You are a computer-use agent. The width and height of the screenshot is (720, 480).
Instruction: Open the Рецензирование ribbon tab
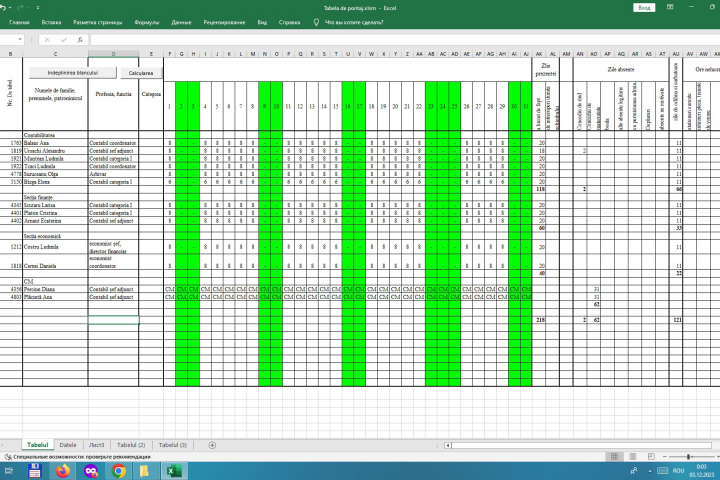[224, 22]
